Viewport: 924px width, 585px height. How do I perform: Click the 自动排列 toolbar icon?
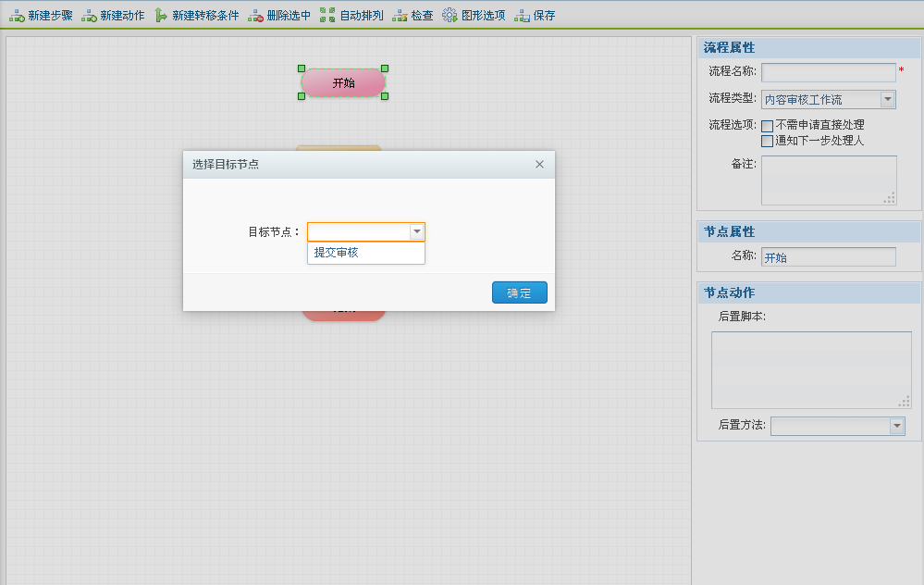tap(327, 16)
